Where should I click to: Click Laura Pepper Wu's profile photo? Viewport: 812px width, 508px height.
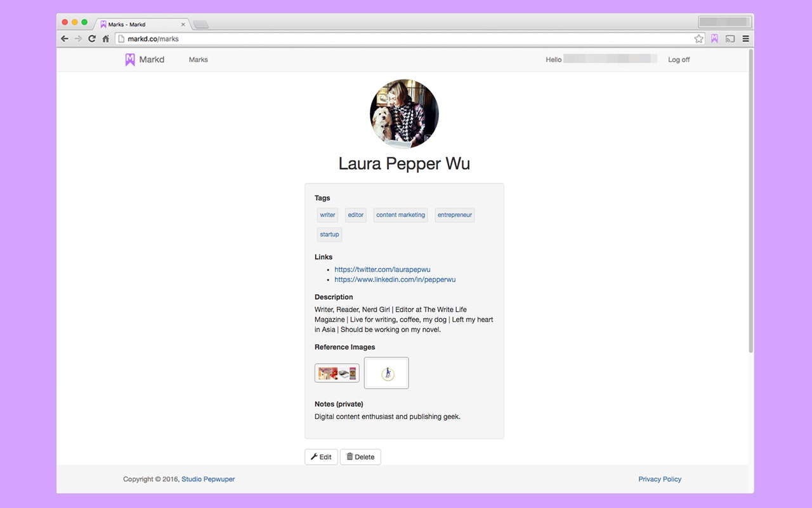(404, 114)
